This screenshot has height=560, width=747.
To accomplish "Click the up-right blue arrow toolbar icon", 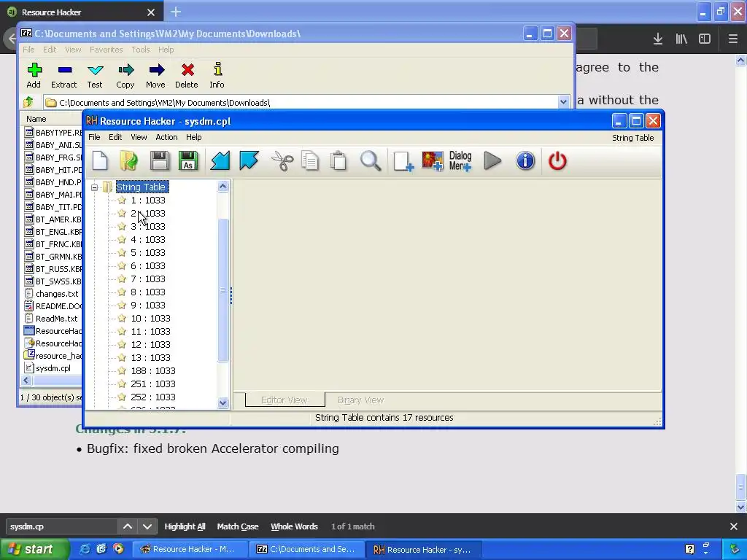I will (249, 160).
